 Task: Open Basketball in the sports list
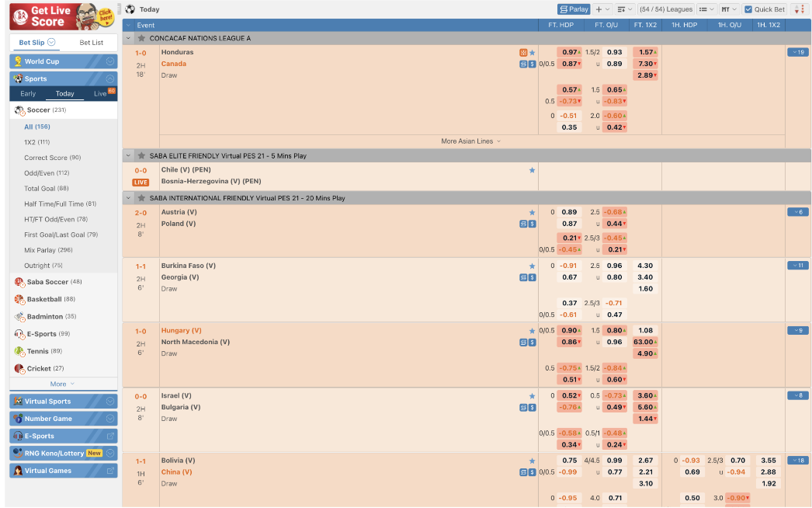pyautogui.click(x=44, y=299)
